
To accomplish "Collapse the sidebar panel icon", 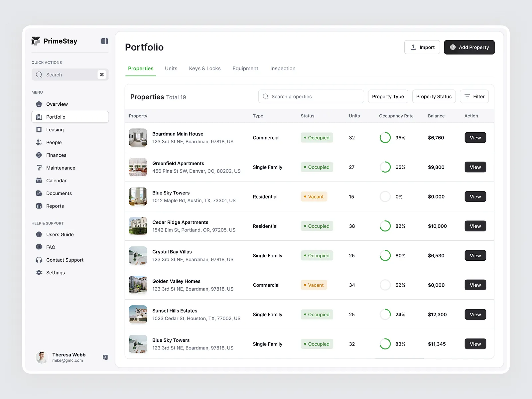I will (104, 41).
